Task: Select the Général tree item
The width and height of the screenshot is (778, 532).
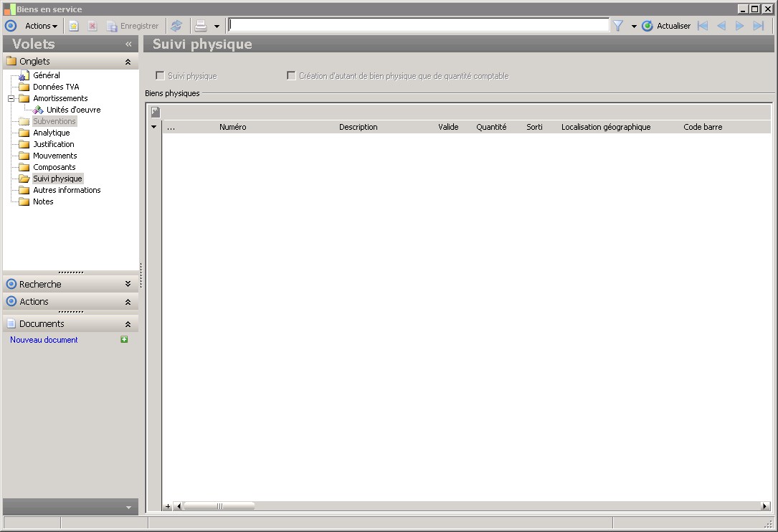Action: (47, 75)
